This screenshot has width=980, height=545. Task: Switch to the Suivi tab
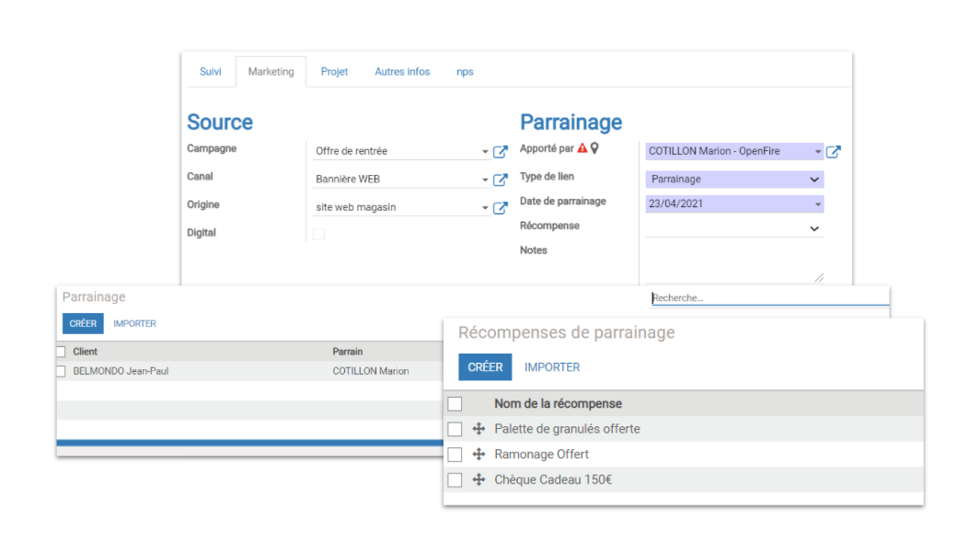tap(211, 72)
